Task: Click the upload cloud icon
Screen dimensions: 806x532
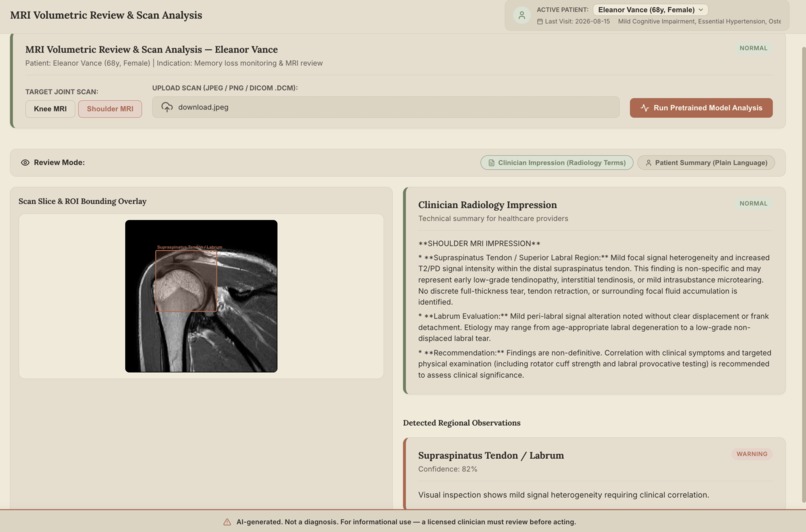Action: click(x=167, y=107)
